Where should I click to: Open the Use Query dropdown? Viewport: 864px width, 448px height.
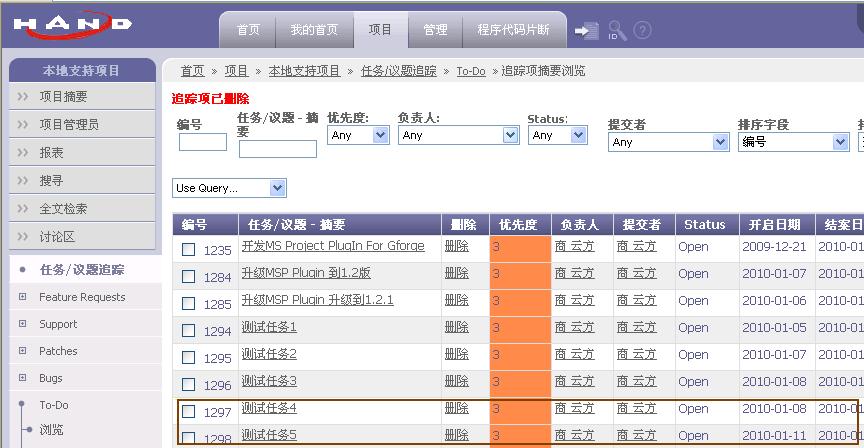229,188
